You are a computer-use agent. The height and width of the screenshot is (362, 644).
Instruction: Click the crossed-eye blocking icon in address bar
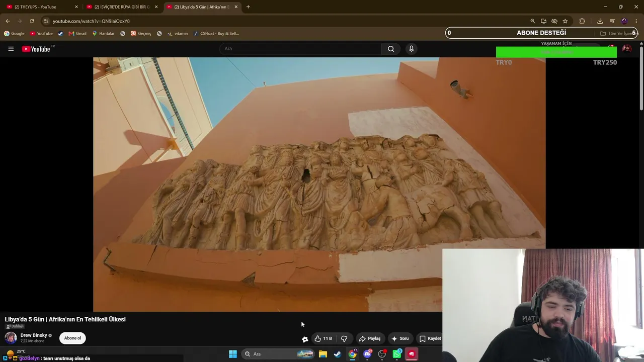coord(554,21)
